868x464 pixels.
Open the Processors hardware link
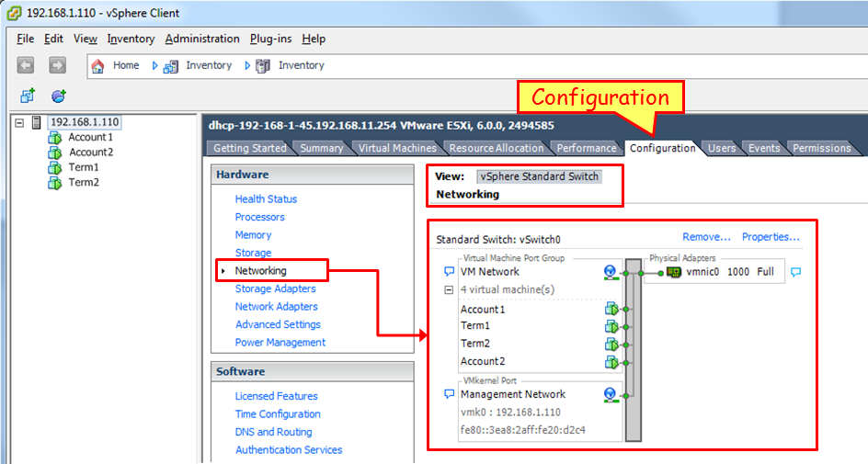tap(259, 217)
